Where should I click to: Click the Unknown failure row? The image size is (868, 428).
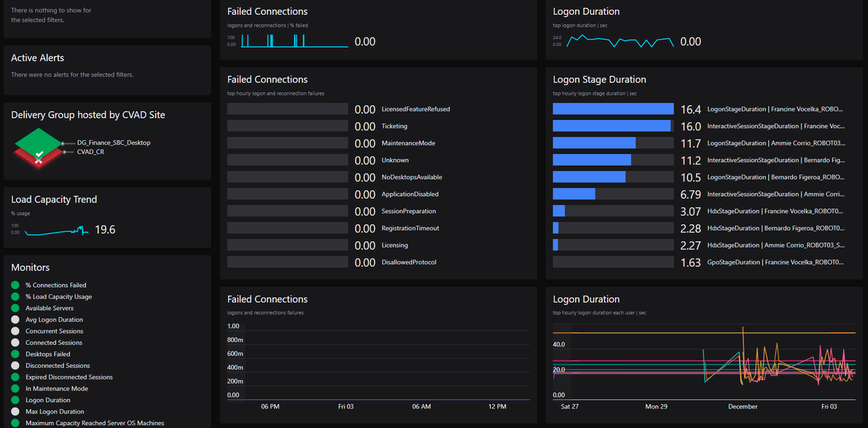point(318,160)
